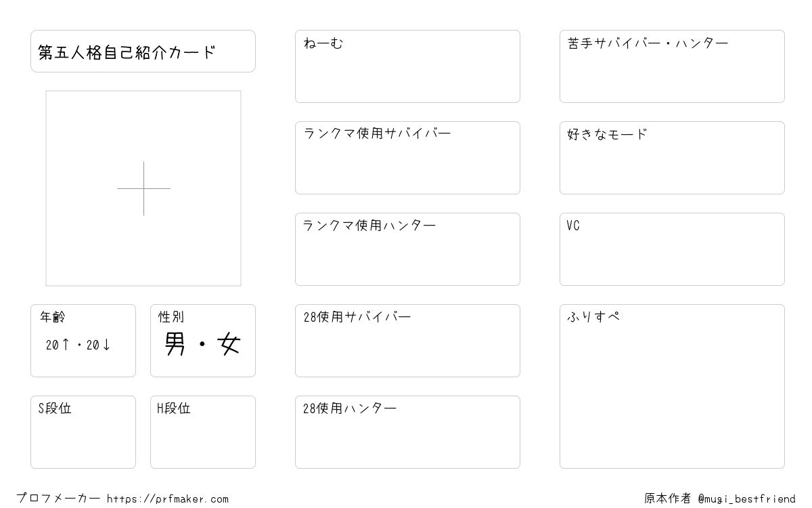Select the 男 gender option
812x508 pixels.
point(175,344)
